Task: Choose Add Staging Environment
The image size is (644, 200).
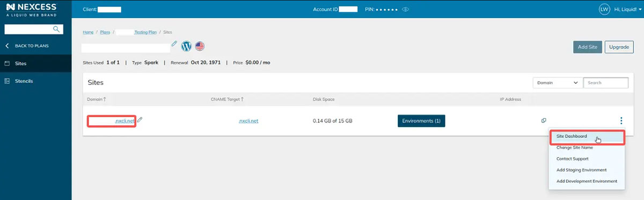Action: tap(582, 170)
